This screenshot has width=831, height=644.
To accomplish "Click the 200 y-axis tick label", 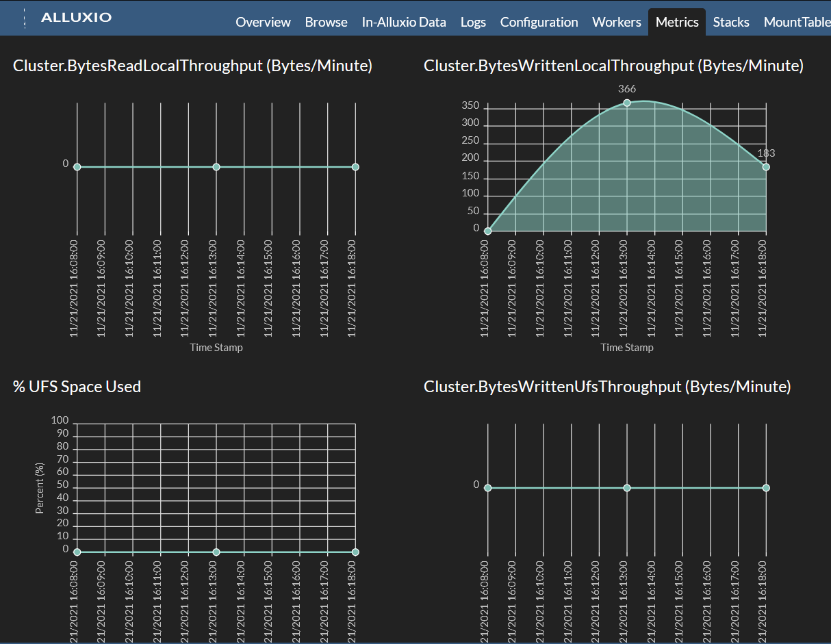I will (471, 158).
